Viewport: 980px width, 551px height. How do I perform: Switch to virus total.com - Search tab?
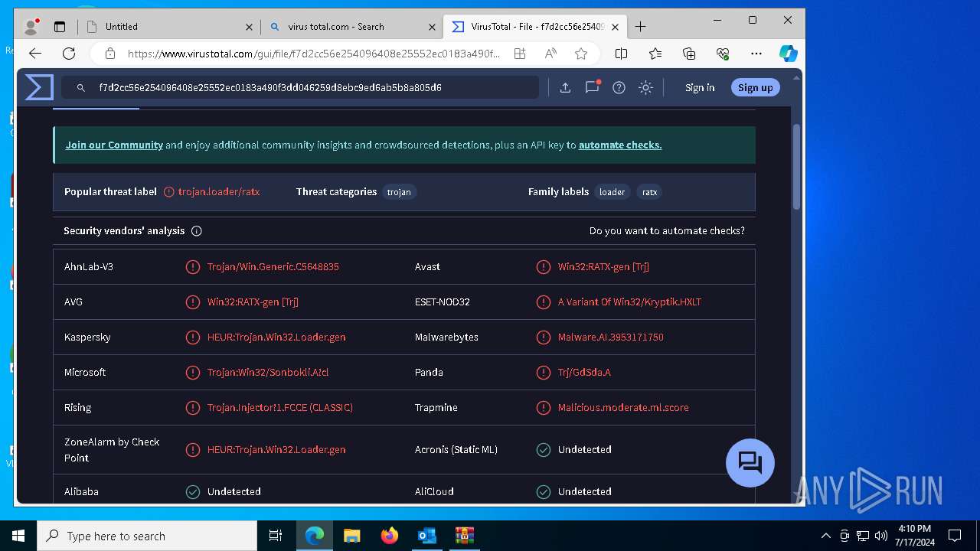pyautogui.click(x=352, y=27)
